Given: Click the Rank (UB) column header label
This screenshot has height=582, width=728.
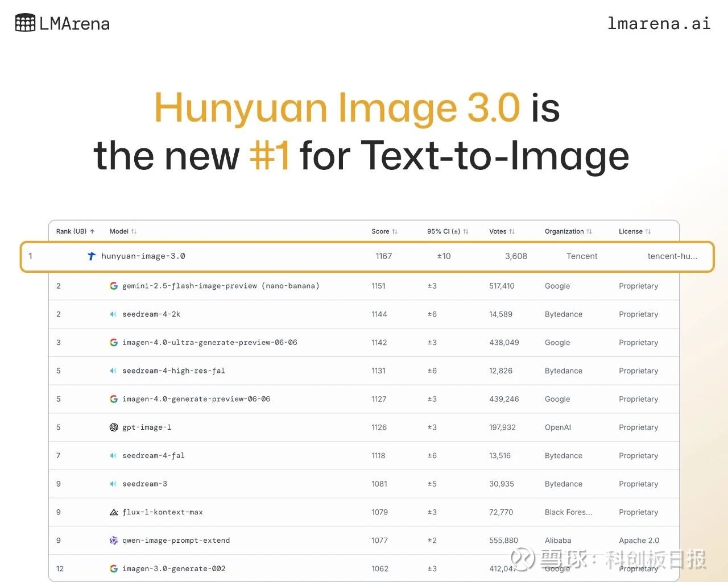Looking at the screenshot, I should point(71,231).
